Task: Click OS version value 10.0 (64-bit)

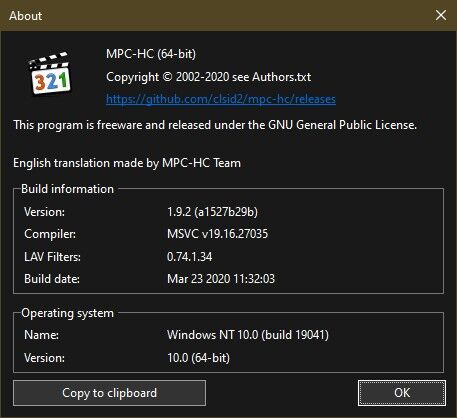Action: pos(198,358)
